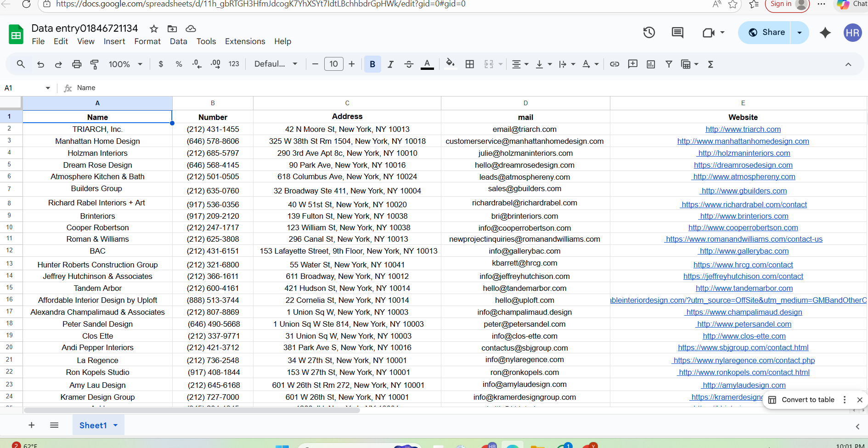Open Sheet1 tab options arrow
The height and width of the screenshot is (448, 868).
click(x=116, y=425)
